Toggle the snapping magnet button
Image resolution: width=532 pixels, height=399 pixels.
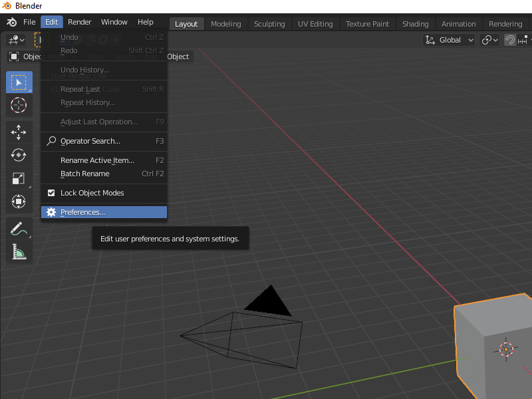click(509, 40)
